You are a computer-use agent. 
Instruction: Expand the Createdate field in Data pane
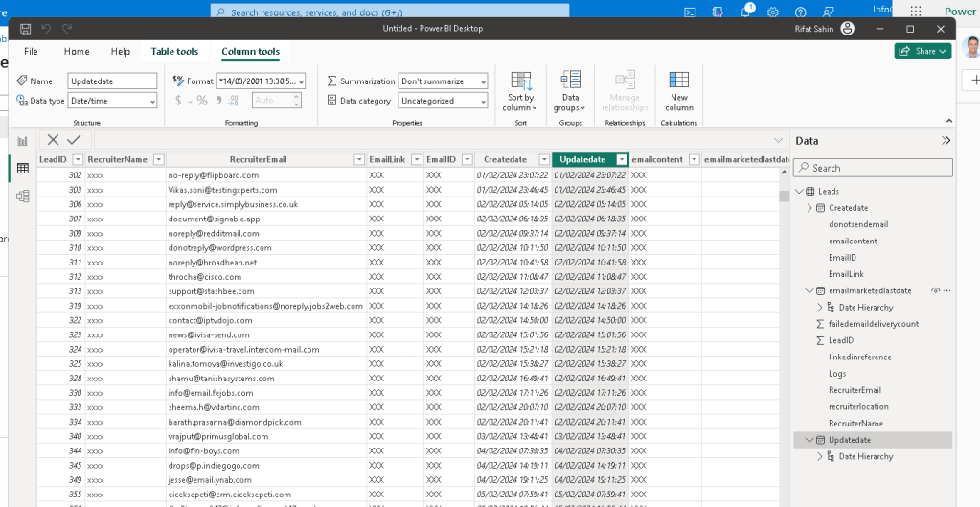coord(810,208)
